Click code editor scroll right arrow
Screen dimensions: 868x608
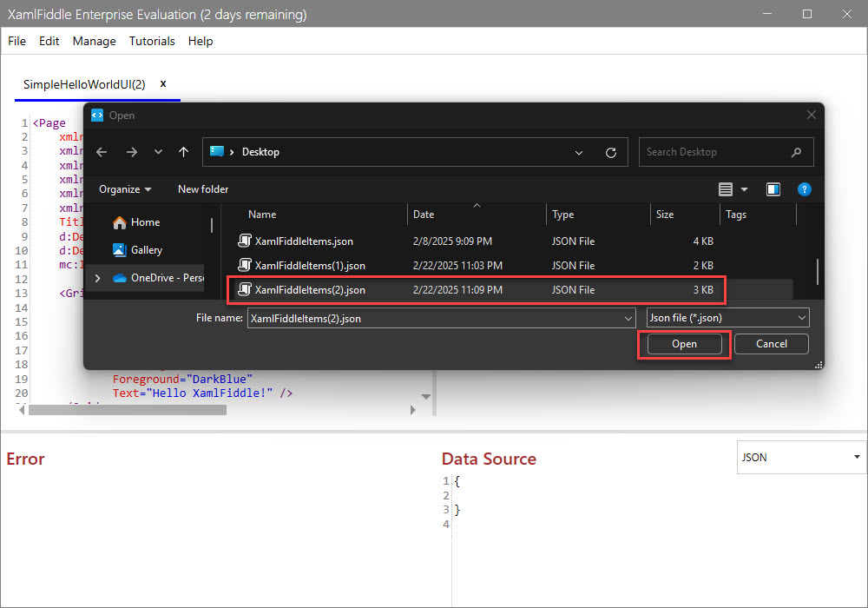pos(412,410)
